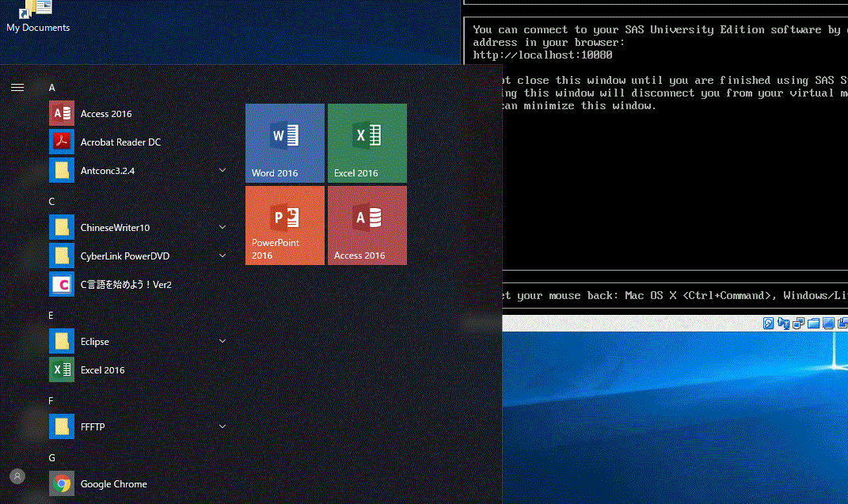Expand the CyberLink PowerDVD chevron
This screenshot has height=504, width=848.
222,256
